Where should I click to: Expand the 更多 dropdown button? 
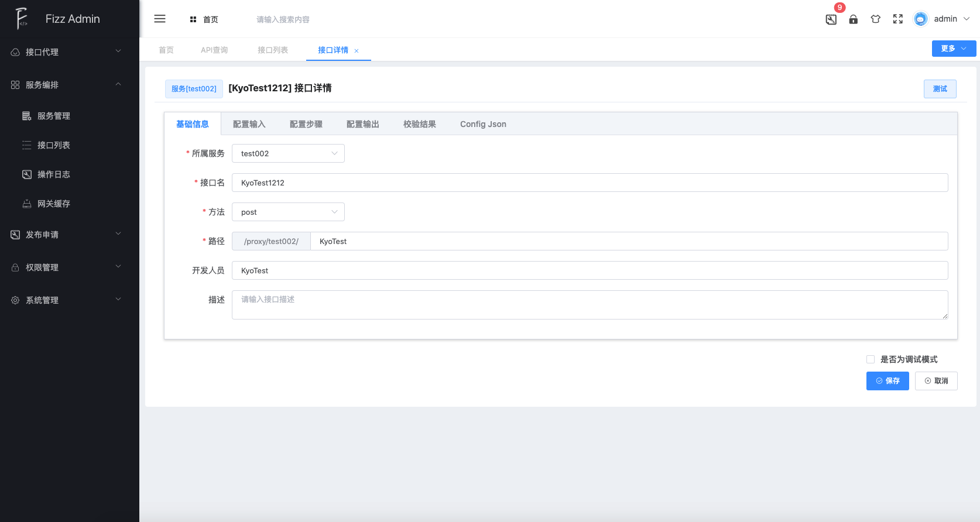click(954, 49)
